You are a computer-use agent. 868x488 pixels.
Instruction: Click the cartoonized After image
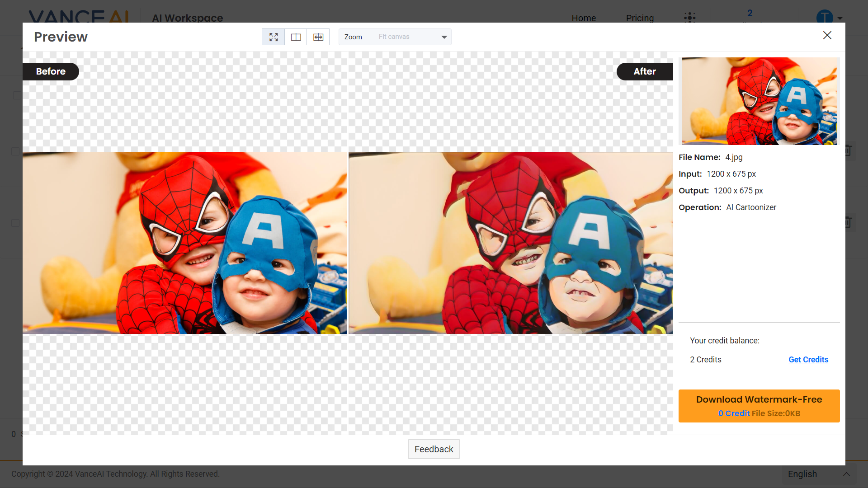click(x=511, y=243)
